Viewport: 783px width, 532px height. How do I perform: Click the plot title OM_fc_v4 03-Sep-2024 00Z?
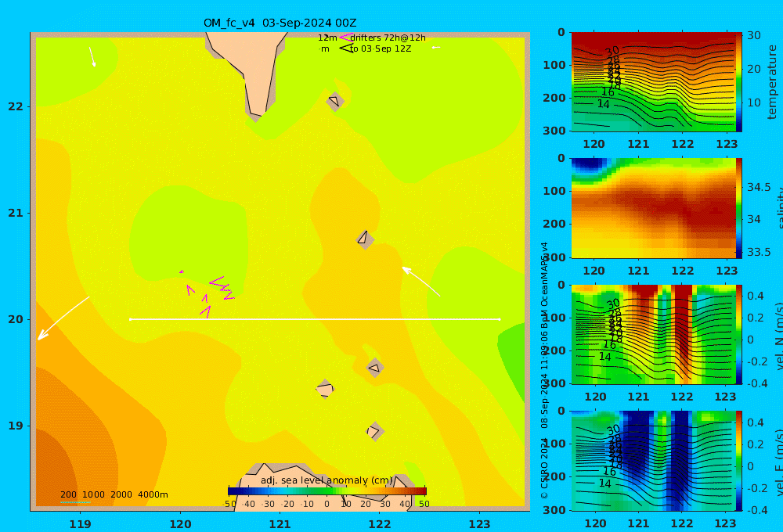(x=280, y=23)
